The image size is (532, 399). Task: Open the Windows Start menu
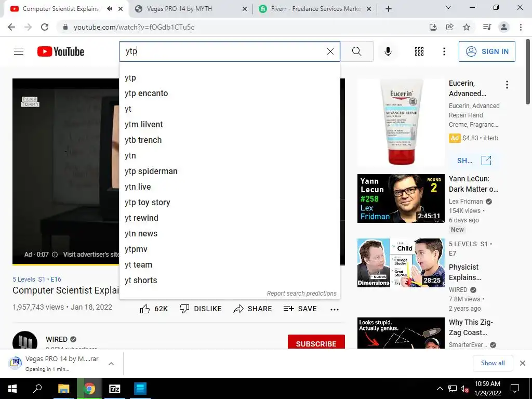[12, 389]
